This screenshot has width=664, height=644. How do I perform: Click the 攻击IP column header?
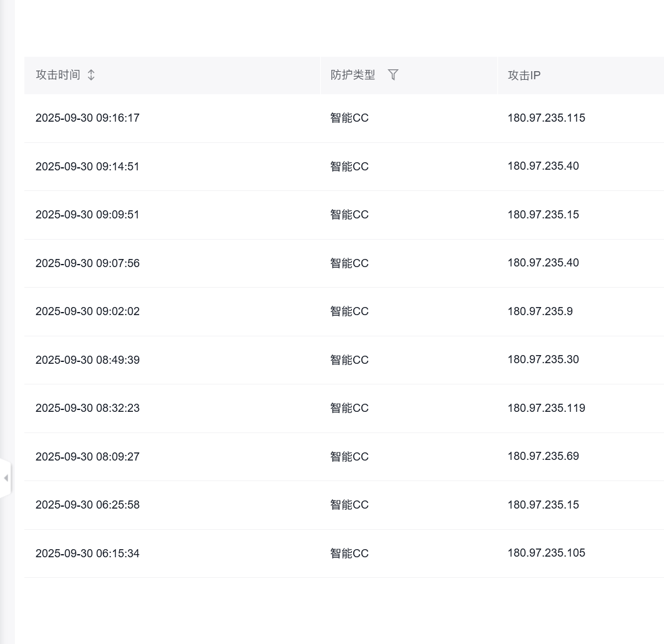click(524, 76)
